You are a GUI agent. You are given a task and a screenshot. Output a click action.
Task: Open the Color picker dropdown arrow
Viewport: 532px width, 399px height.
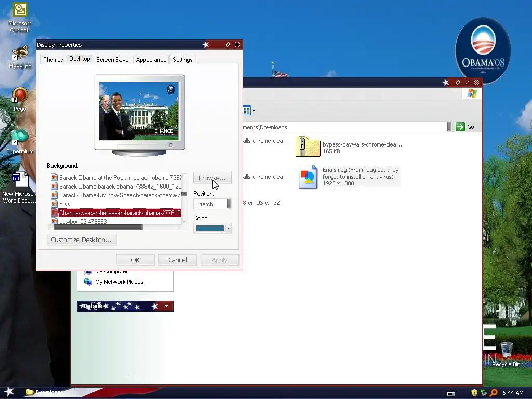point(229,229)
